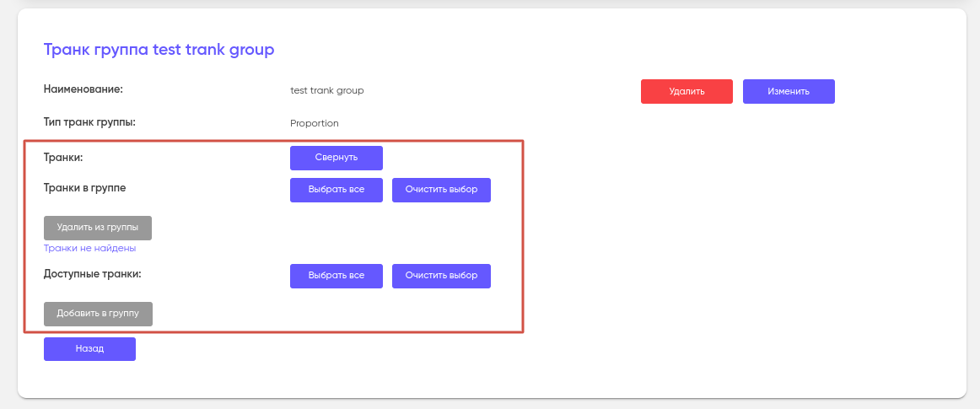This screenshot has width=980, height=409.
Task: Click the Транки: section label
Action: [67, 157]
